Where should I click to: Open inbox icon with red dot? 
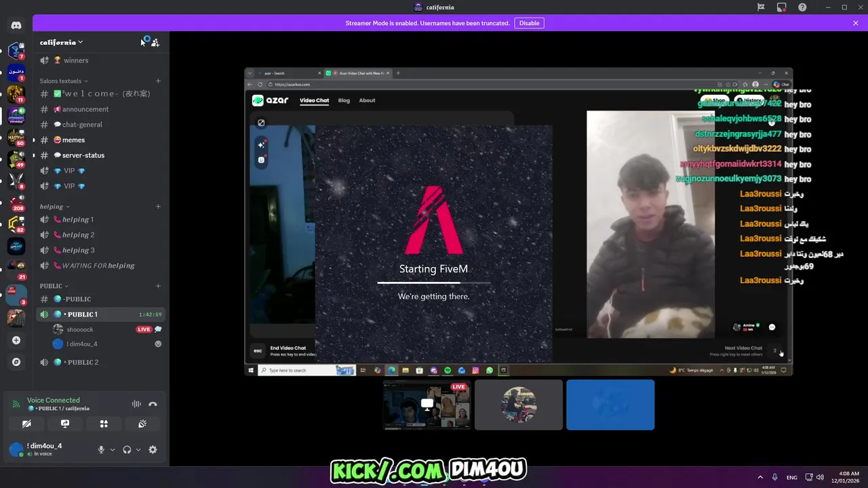click(x=782, y=7)
